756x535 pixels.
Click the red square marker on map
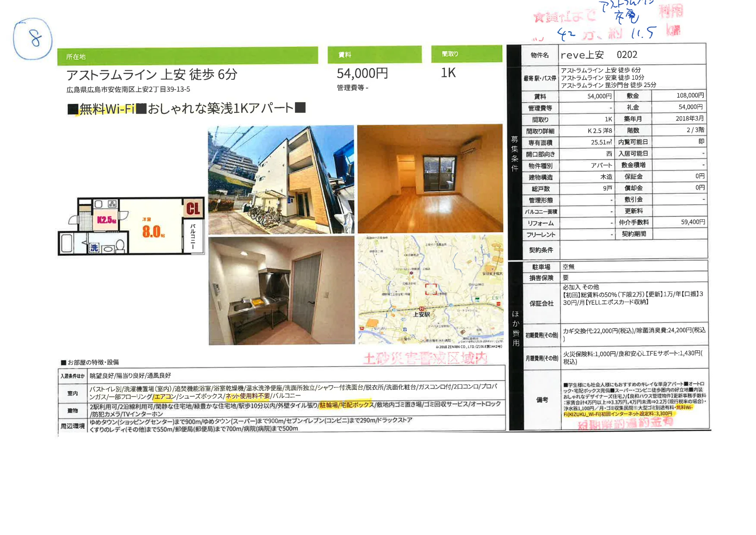tap(431, 289)
